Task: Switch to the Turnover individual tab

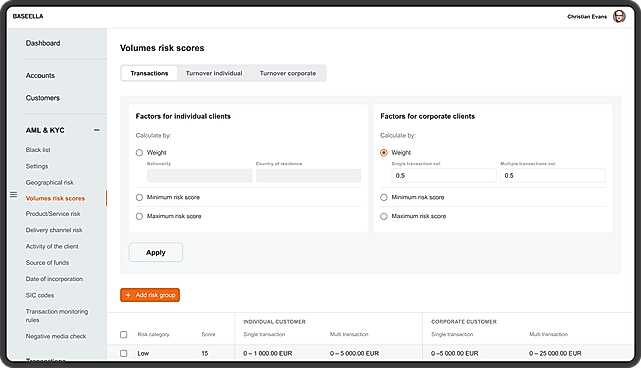Action: [214, 73]
